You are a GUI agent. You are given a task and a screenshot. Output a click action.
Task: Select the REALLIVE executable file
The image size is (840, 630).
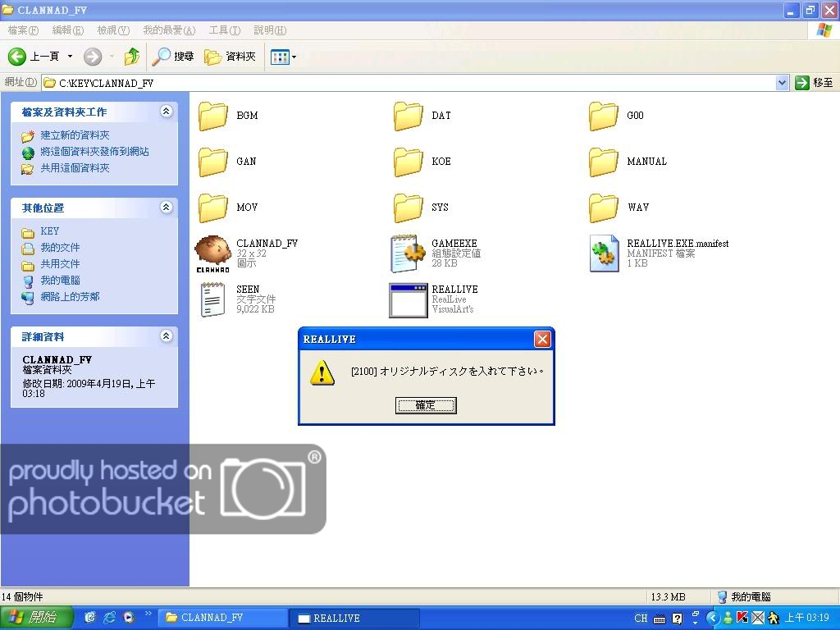433,299
